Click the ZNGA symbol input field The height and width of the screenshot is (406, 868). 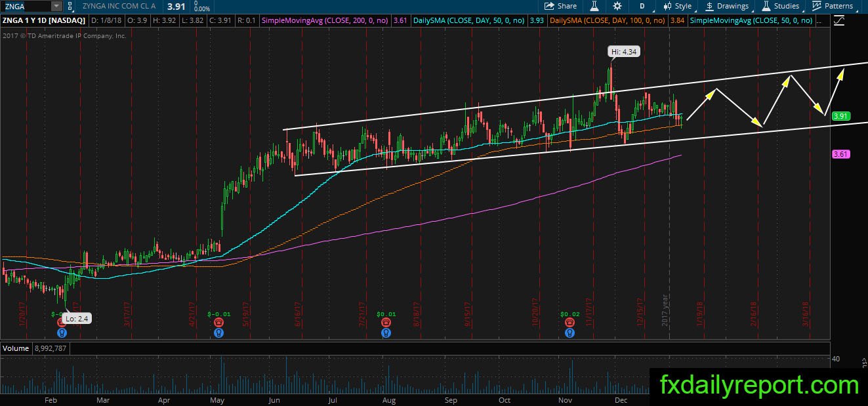pos(25,6)
